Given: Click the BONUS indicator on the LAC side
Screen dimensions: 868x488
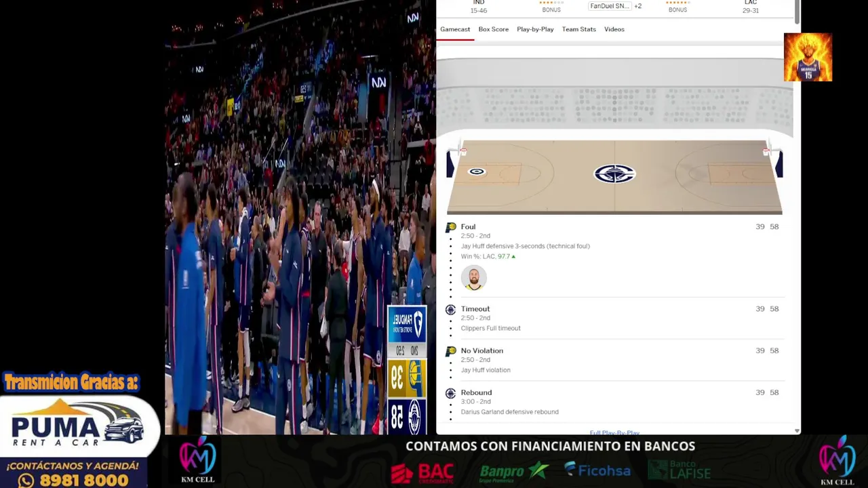Looking at the screenshot, I should point(677,10).
